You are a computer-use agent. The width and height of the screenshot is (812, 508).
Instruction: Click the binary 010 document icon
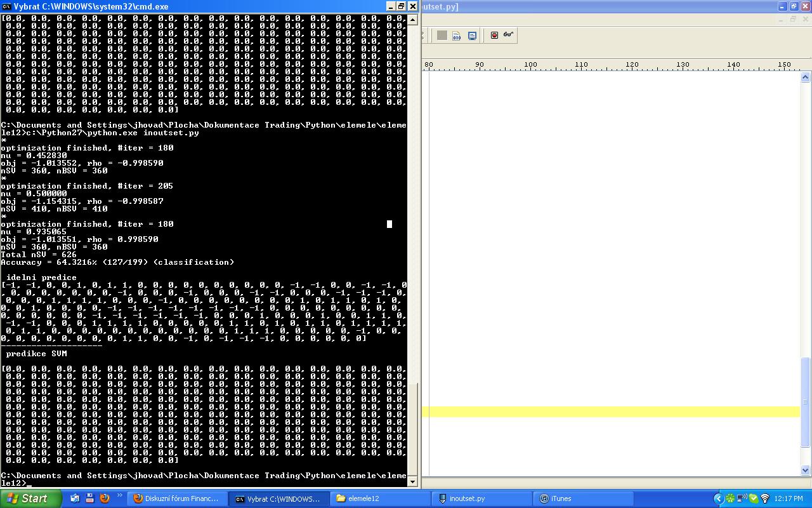[457, 36]
